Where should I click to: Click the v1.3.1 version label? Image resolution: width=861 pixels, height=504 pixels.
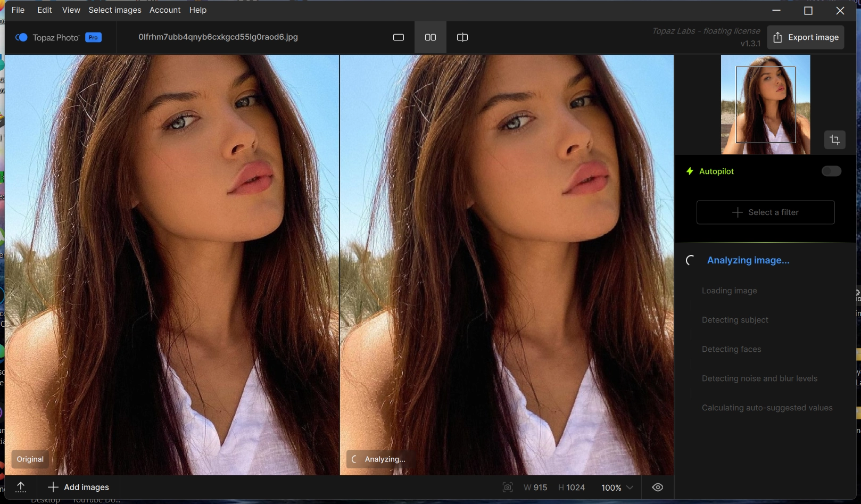[750, 44]
